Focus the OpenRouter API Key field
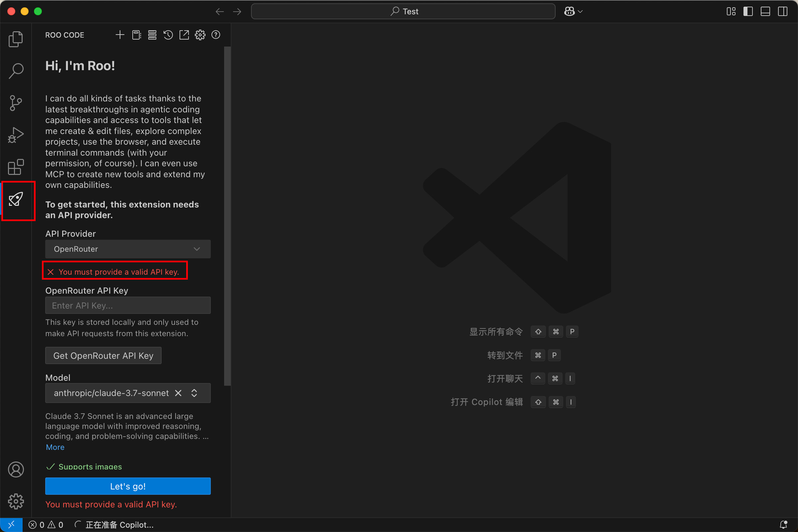798x532 pixels. pos(128,305)
